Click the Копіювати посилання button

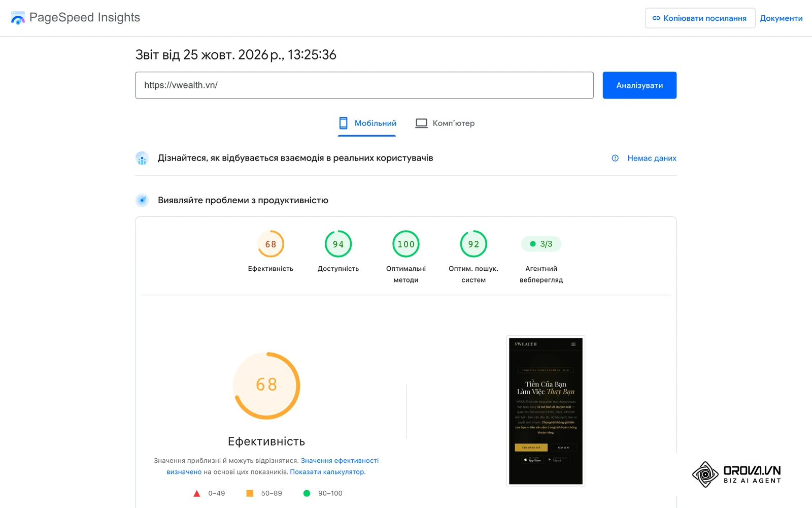tap(700, 18)
